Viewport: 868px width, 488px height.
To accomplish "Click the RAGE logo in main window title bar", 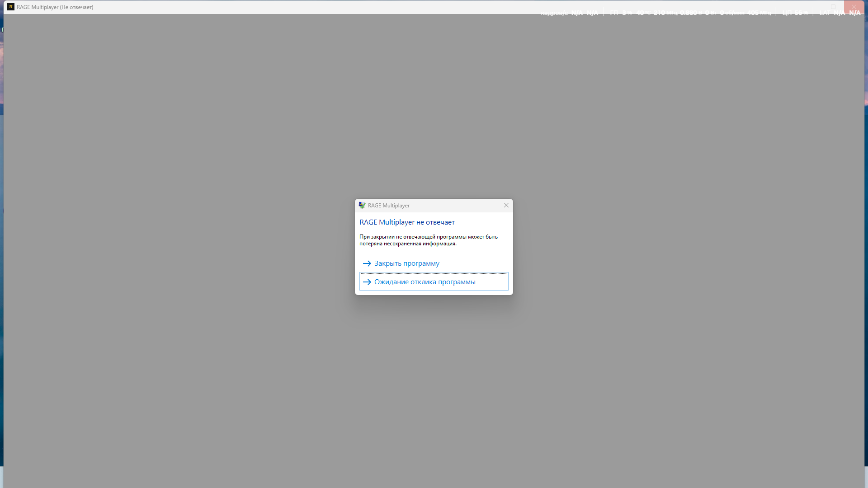I will tap(10, 7).
